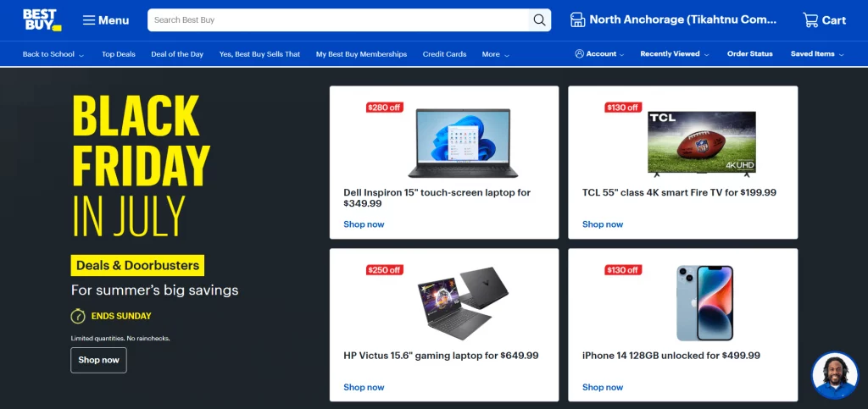This screenshot has height=409, width=868.
Task: Click the HP Victus gaming laptop image
Action: [x=463, y=303]
